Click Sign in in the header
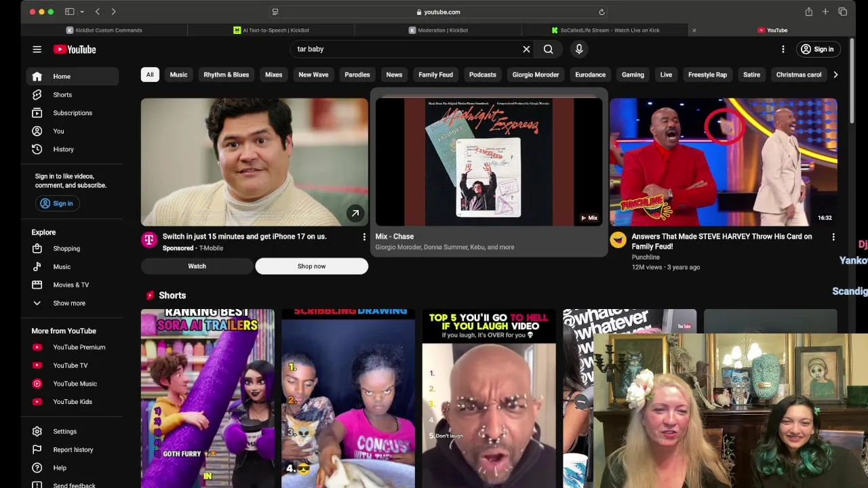 coord(817,49)
